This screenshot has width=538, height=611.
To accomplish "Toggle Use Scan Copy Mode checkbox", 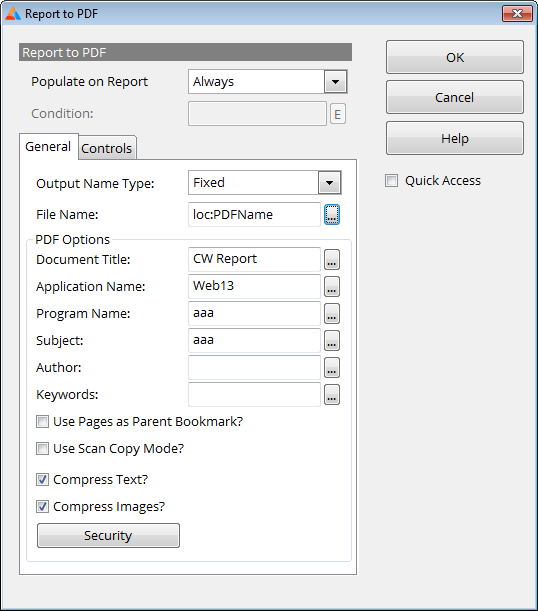I will (x=42, y=449).
